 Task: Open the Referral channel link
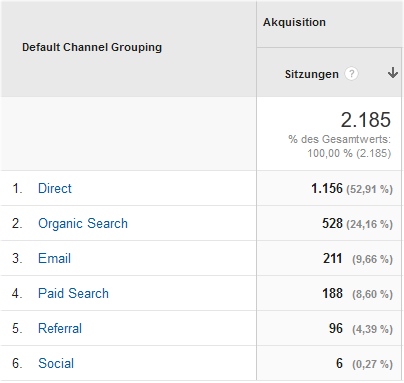click(60, 328)
